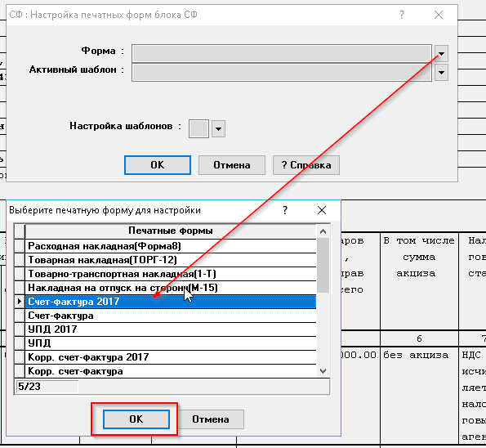Open the Активный шаблон dropdown arrow
The image size is (486, 448).
(x=441, y=73)
